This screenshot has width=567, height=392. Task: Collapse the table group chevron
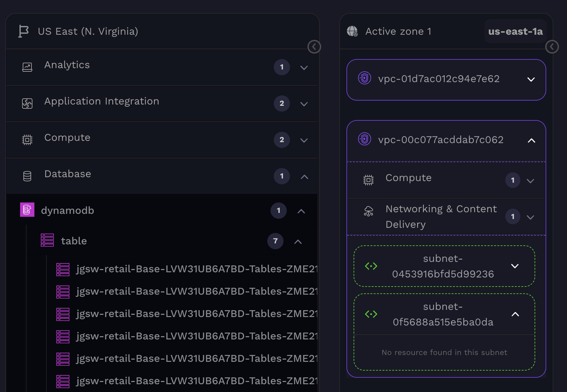point(298,241)
